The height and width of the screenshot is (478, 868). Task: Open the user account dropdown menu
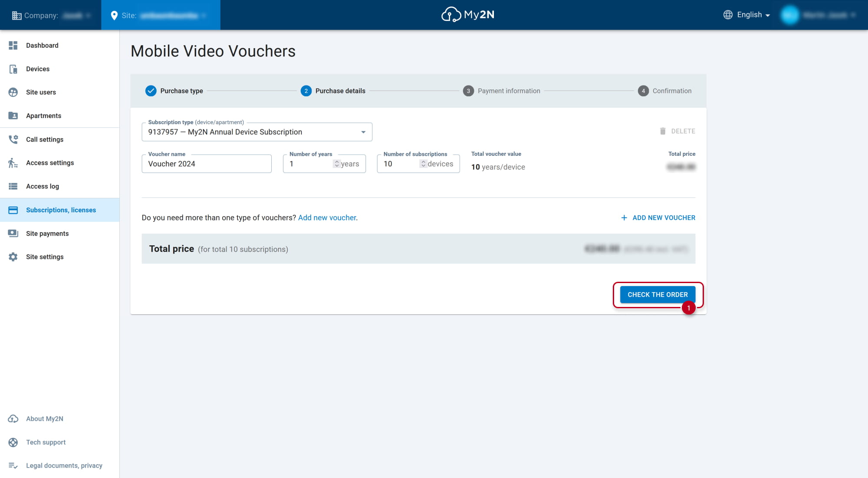(818, 15)
